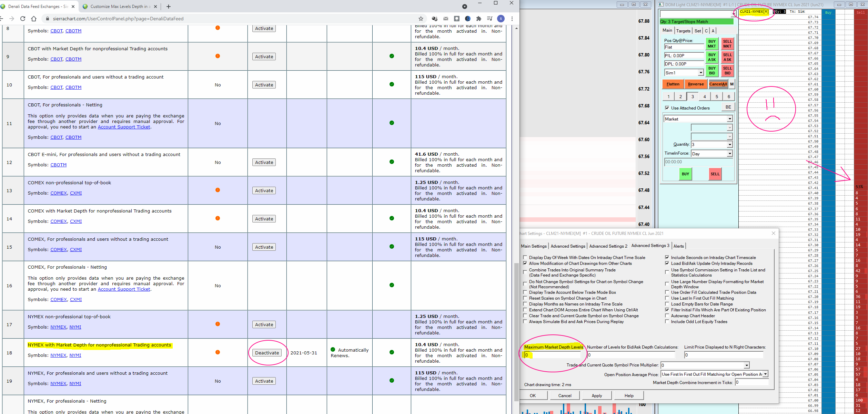Open the Targets tab in trade window
Screen dimensions: 868x414
point(683,31)
